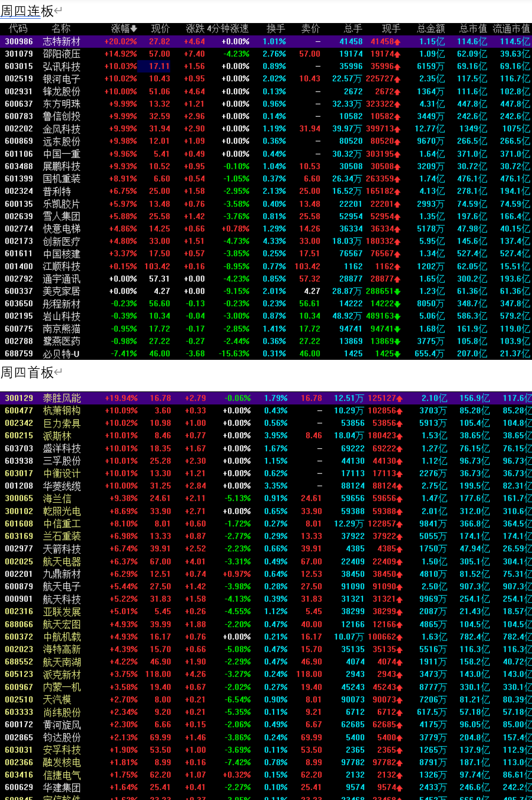Viewport: 532px width, 800px height.
Task: Click green down arrow in 美克家居 row
Action: point(398,292)
